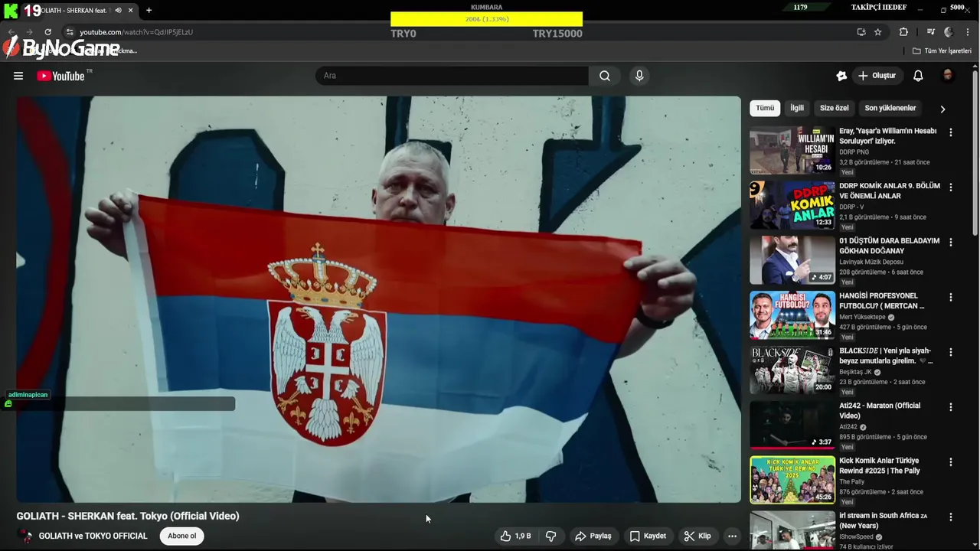Open options for Ati242 - Maraton video
The height and width of the screenshot is (551, 980).
click(950, 408)
